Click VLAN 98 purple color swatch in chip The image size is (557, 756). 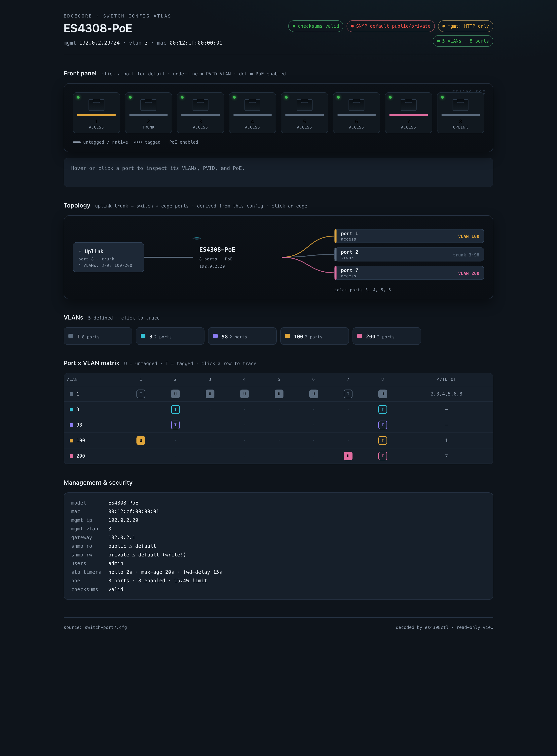point(215,336)
